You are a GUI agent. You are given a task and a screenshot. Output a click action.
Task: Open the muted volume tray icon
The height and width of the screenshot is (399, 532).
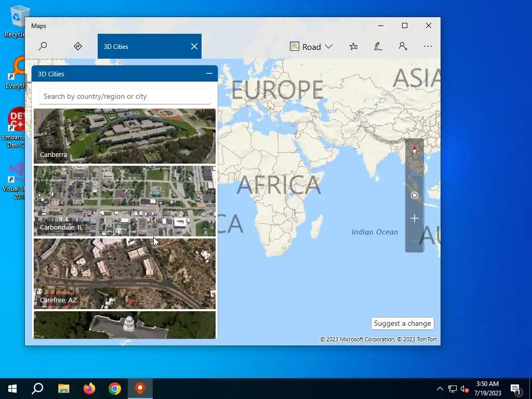(464, 389)
